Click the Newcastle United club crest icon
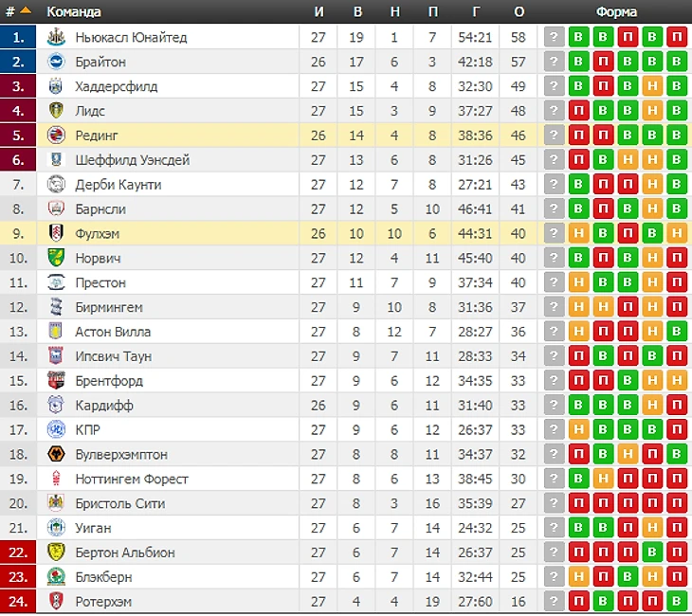Screen dimensions: 692x616 click(x=55, y=37)
